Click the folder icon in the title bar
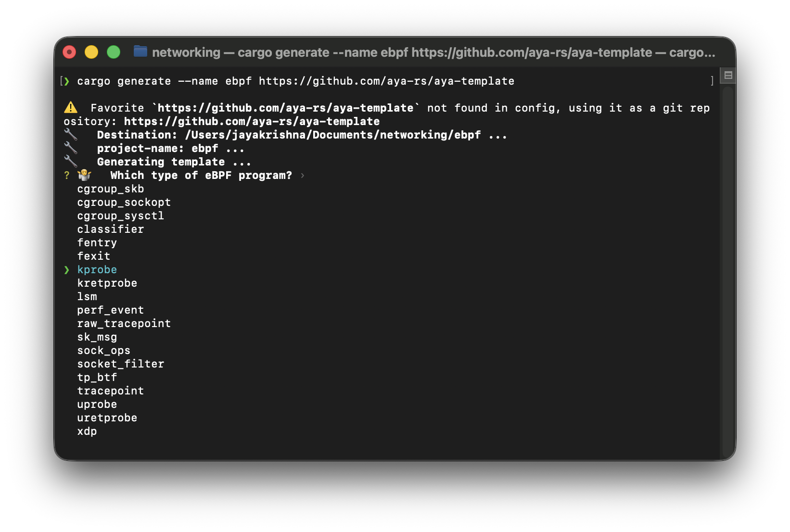Screen dimensions: 790x532 point(140,51)
